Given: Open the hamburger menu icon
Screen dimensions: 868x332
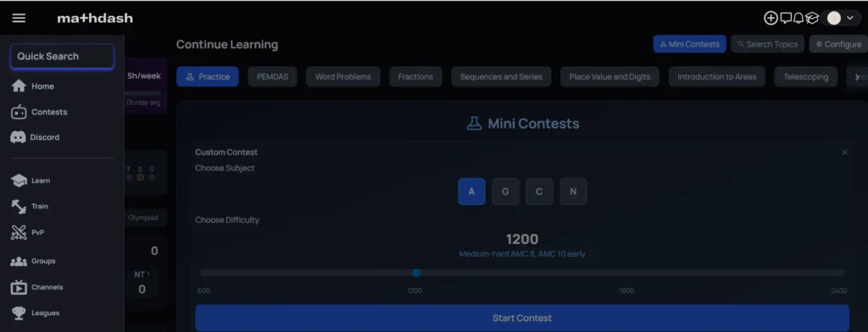Looking at the screenshot, I should tap(19, 19).
